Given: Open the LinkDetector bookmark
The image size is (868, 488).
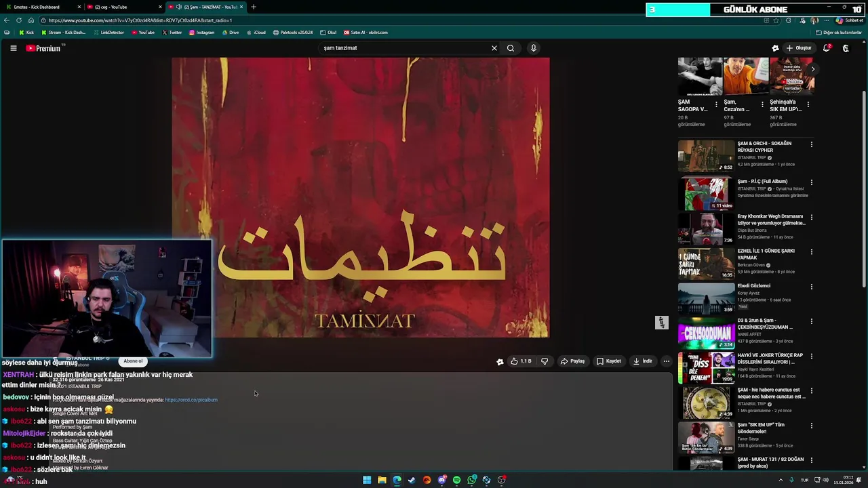Looking at the screenshot, I should point(108,33).
